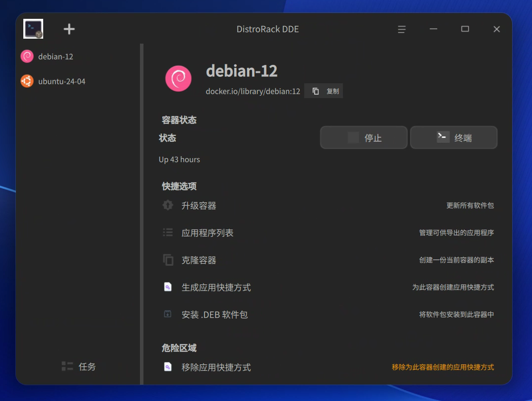Choose 安装 .DEB 软件包 option
532x401 pixels.
tap(214, 315)
